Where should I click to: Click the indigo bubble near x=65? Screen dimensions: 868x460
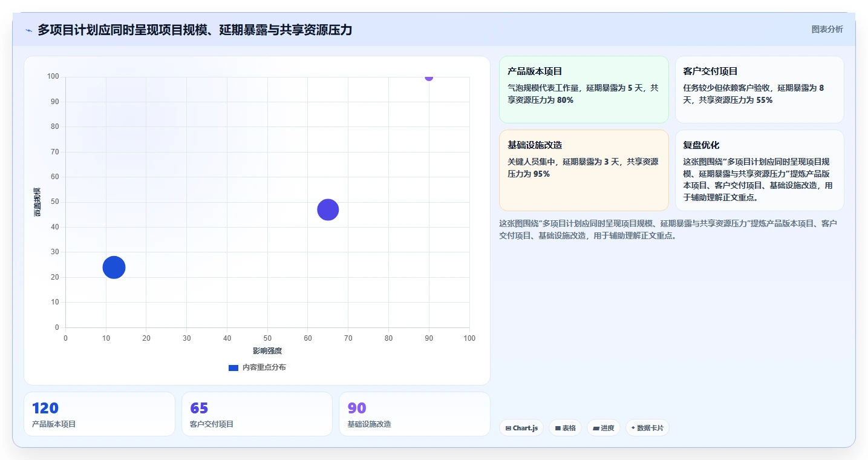[328, 209]
